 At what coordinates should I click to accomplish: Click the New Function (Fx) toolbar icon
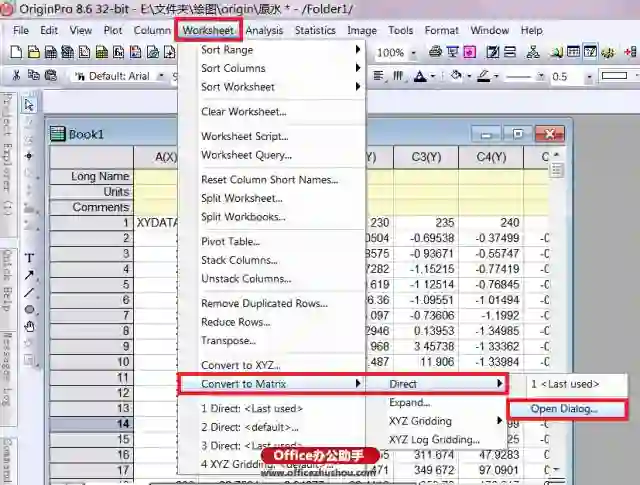(x=118, y=52)
